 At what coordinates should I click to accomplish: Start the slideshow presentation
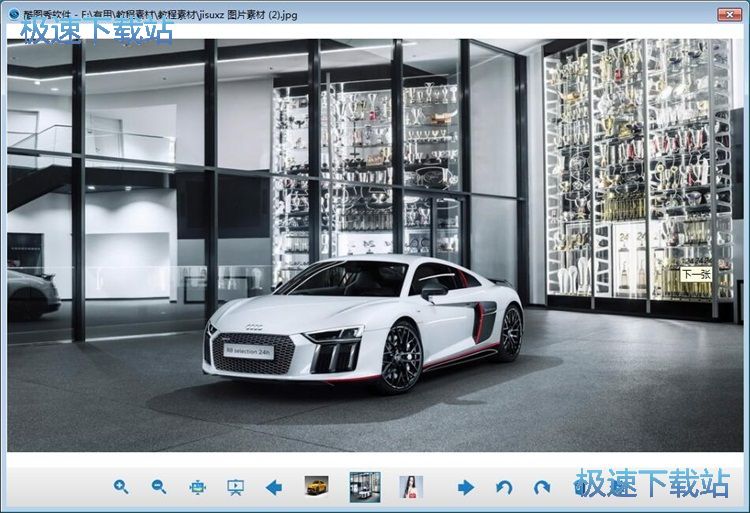click(x=235, y=487)
